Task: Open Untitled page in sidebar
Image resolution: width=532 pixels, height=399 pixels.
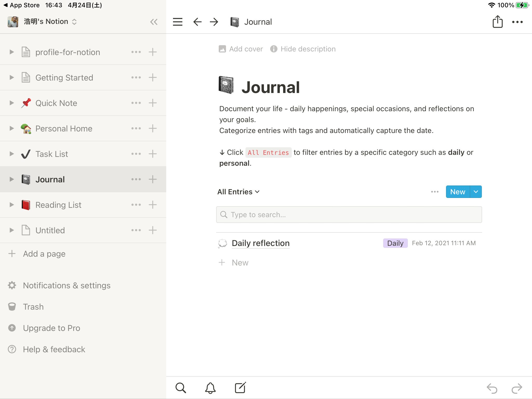Action: 50,230
